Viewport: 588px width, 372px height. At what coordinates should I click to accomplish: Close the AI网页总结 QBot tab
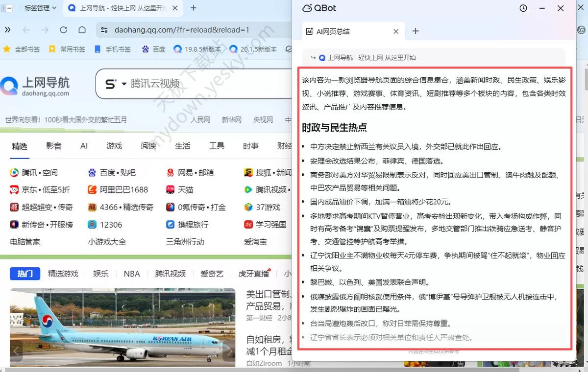(396, 31)
